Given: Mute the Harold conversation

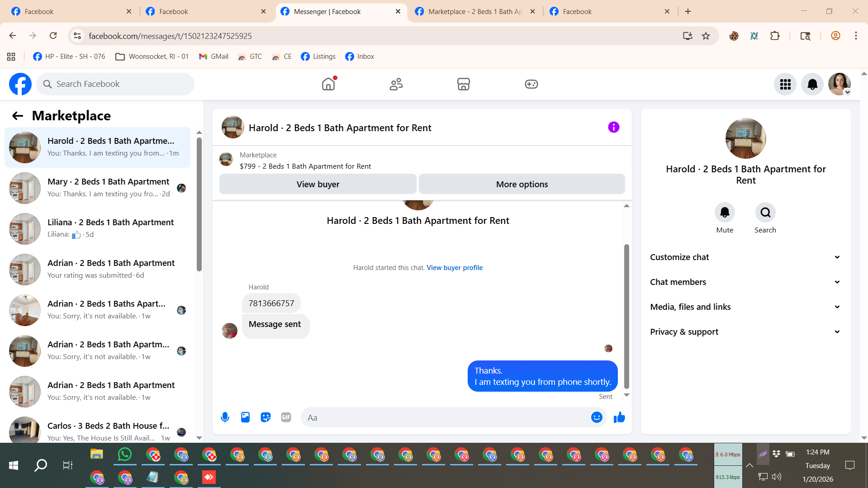Looking at the screenshot, I should (x=725, y=213).
